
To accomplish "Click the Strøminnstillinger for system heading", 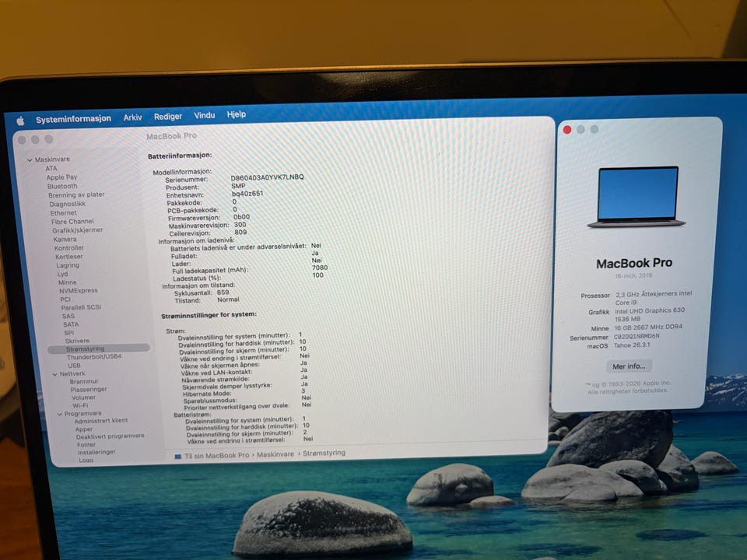I will click(x=209, y=315).
